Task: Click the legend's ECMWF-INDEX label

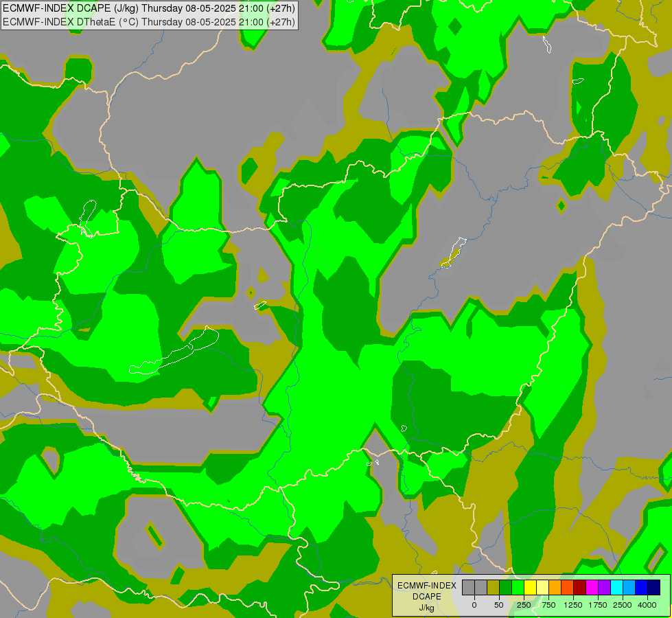Action: (x=427, y=586)
